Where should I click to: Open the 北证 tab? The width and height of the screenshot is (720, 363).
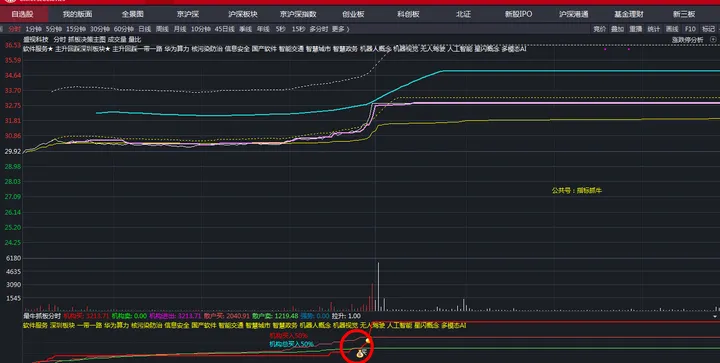point(463,14)
